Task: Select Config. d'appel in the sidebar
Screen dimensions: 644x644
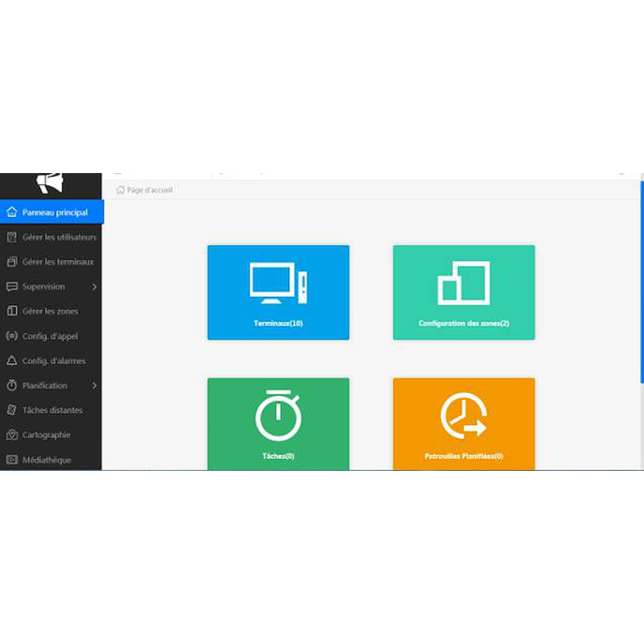Action: tap(50, 336)
